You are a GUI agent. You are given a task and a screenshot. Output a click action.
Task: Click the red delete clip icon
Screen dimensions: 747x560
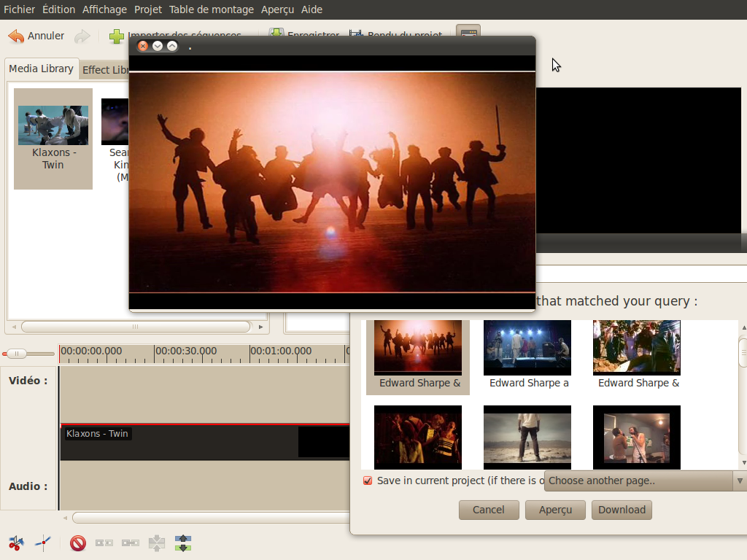(78, 542)
